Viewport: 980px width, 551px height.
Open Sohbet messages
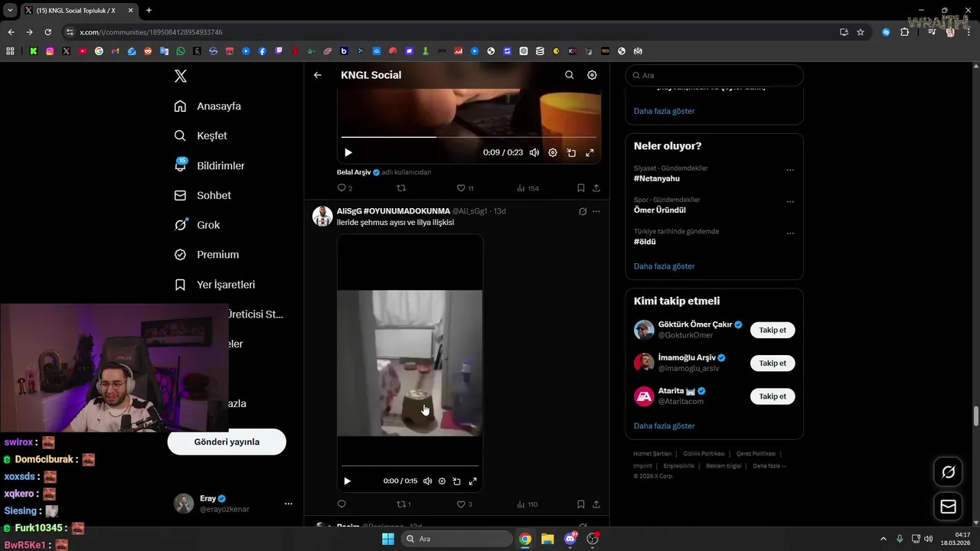click(203, 195)
